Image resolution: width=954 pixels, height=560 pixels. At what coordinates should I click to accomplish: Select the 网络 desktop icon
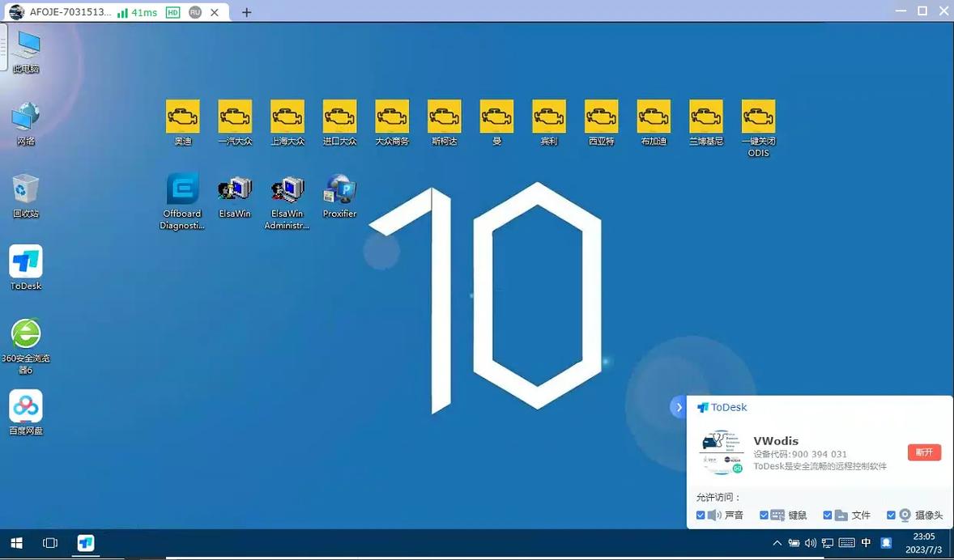pyautogui.click(x=26, y=124)
